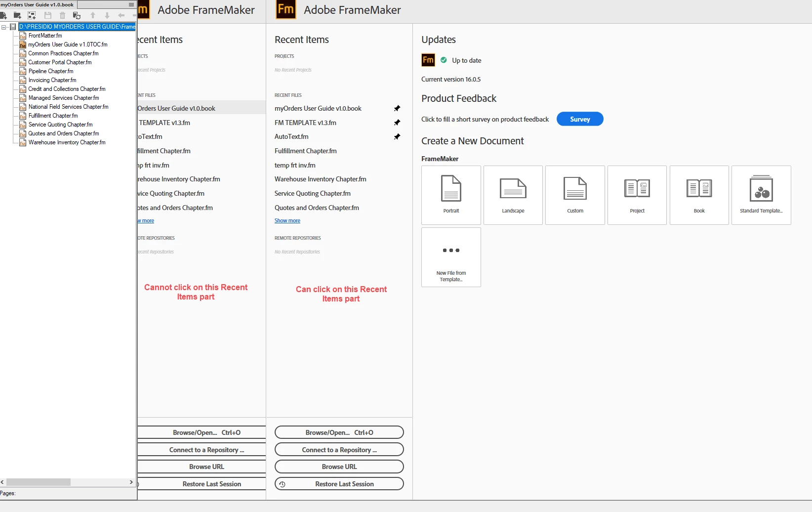The height and width of the screenshot is (512, 812).
Task: Click the left arrow icon in book toolbar
Action: [x=121, y=16]
